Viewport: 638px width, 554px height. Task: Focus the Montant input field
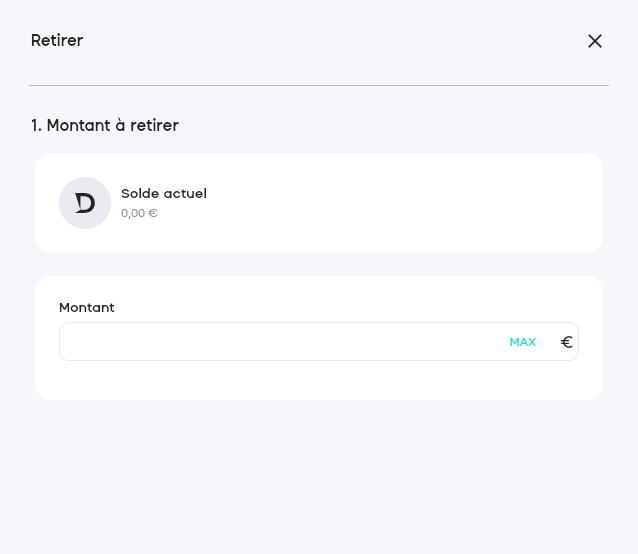(x=280, y=342)
